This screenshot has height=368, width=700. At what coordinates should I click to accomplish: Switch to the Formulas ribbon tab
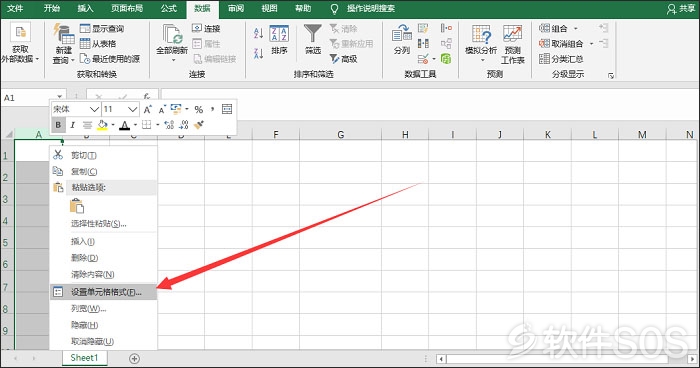(169, 8)
